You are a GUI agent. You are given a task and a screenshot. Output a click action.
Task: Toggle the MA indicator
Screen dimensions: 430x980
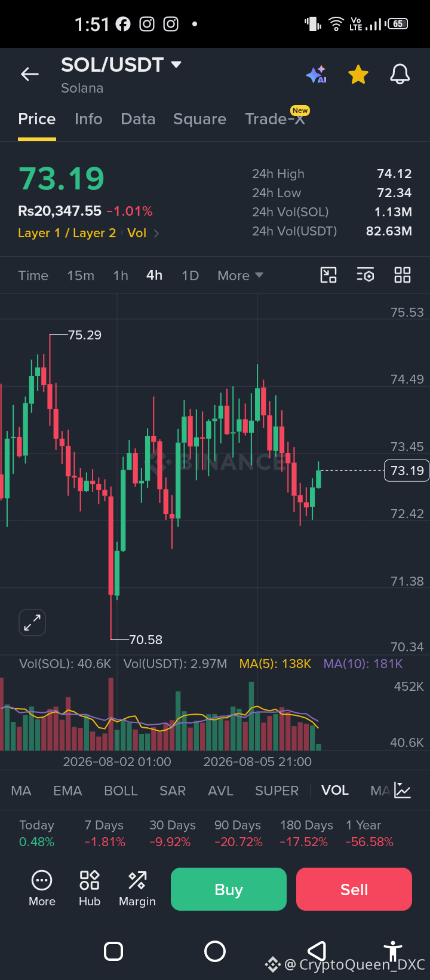(x=21, y=791)
